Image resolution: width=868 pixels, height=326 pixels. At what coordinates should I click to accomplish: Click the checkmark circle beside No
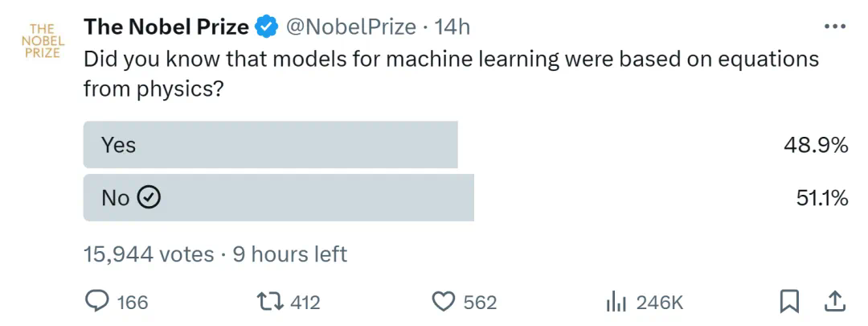(x=149, y=198)
